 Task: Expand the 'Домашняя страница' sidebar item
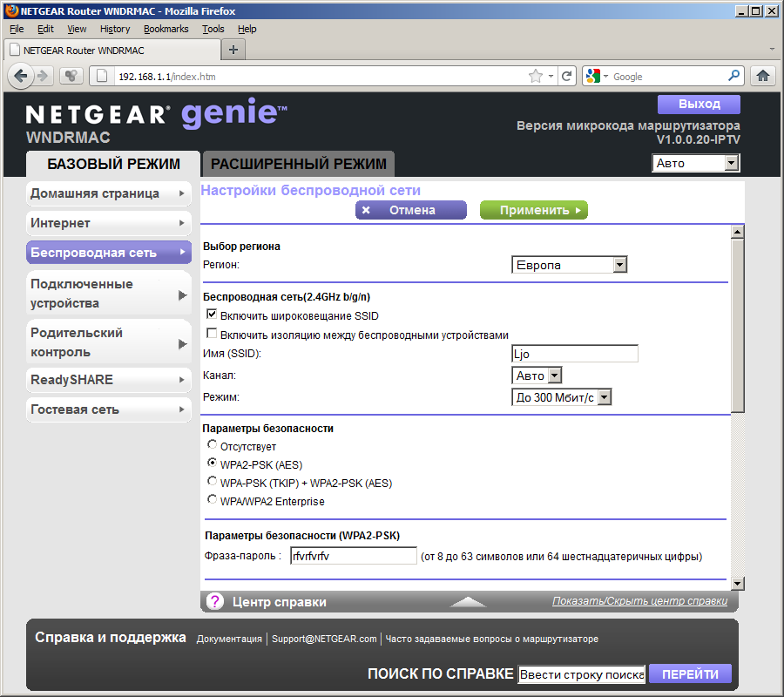(109, 193)
